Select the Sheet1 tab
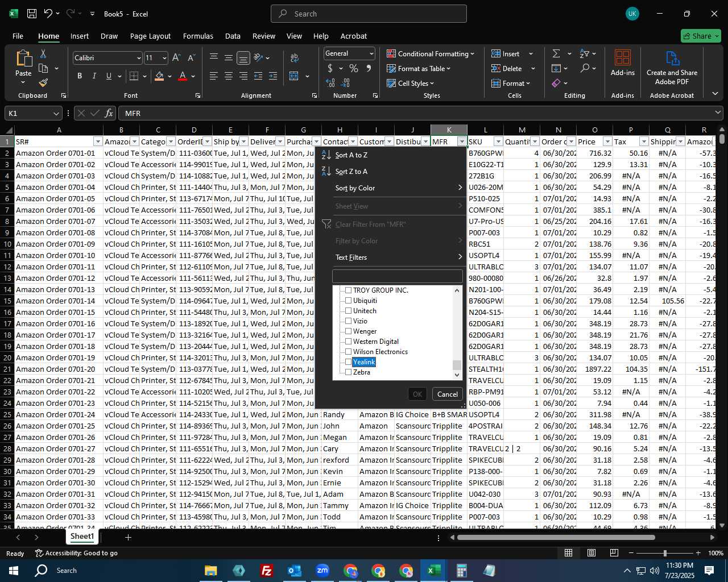The height and width of the screenshot is (582, 728). tap(82, 537)
